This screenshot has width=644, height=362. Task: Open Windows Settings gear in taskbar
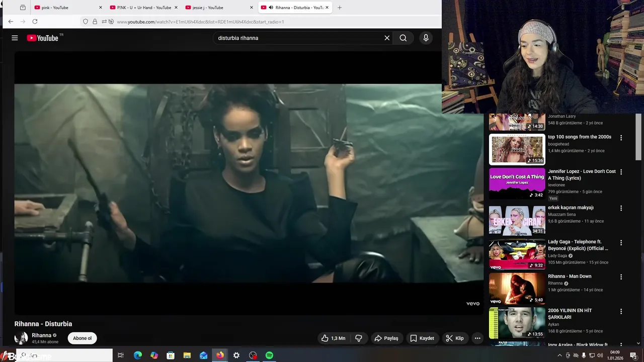236,355
